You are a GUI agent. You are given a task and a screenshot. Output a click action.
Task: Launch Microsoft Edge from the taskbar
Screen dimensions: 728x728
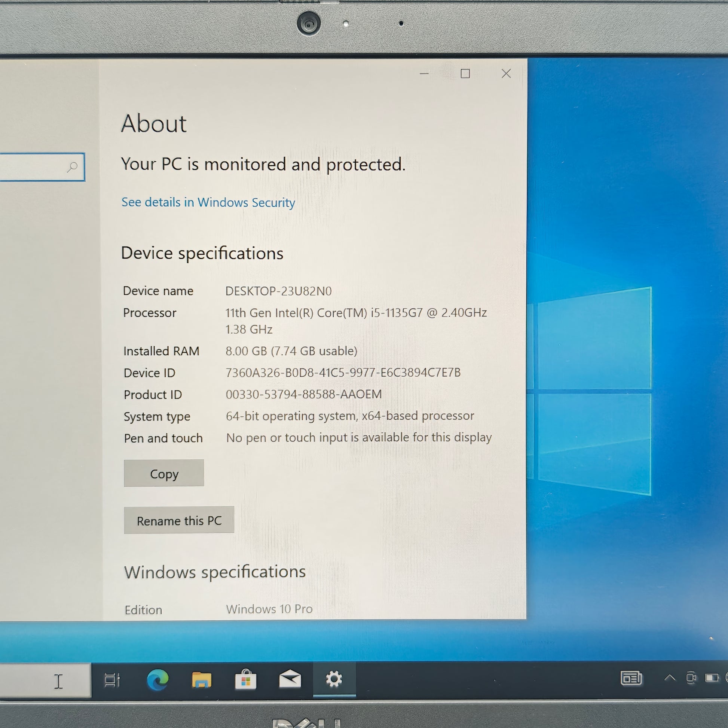tap(157, 680)
